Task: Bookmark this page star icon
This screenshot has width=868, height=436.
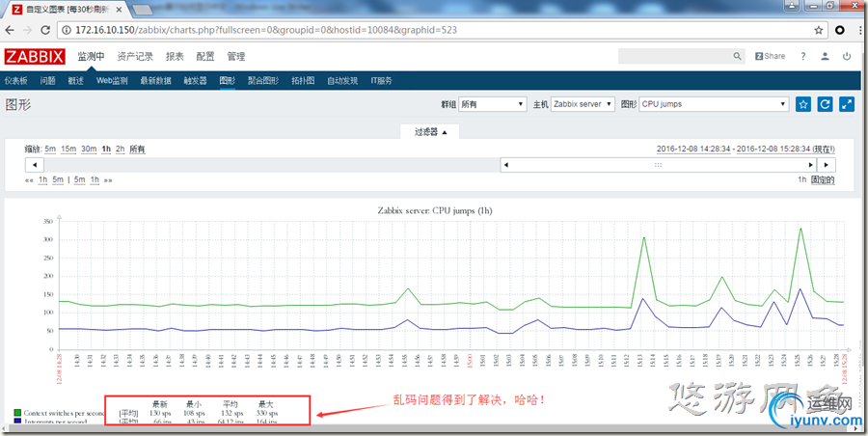Action: [819, 30]
